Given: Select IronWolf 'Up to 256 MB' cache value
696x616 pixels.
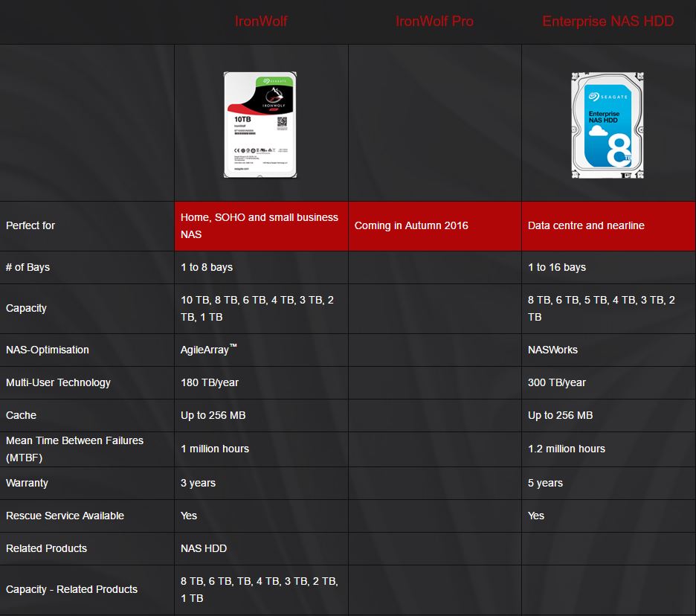Looking at the screenshot, I should 213,416.
